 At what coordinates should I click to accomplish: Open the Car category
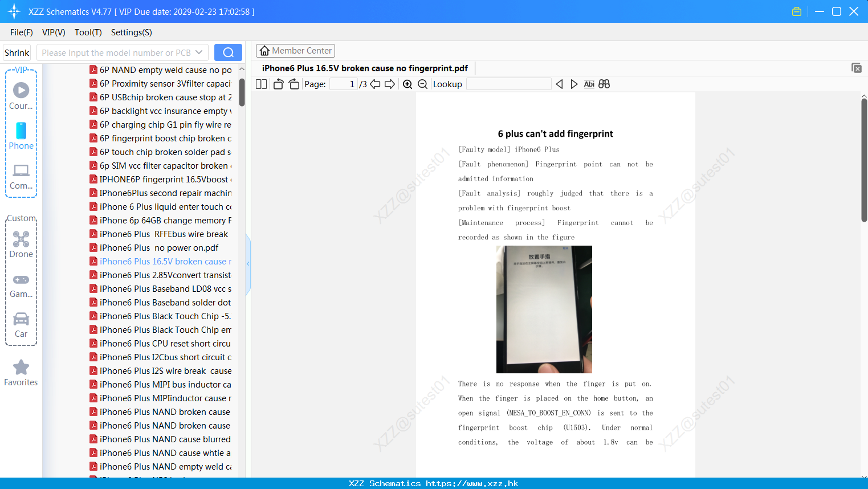tap(21, 325)
